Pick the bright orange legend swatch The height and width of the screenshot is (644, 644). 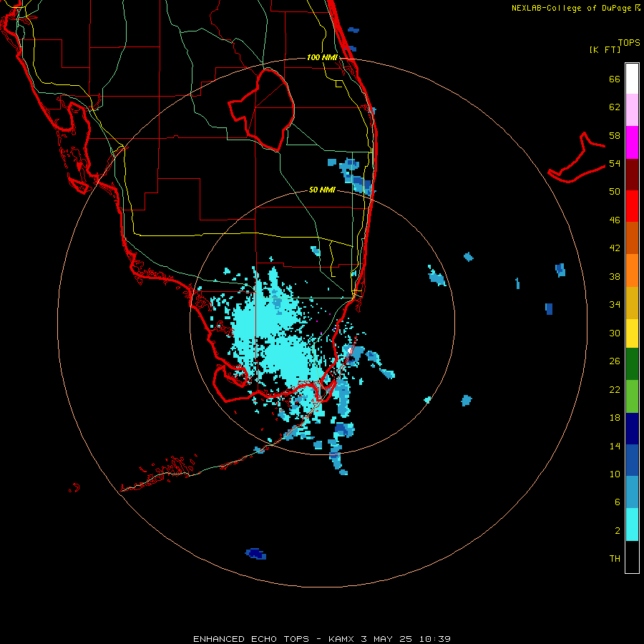[x=632, y=270]
